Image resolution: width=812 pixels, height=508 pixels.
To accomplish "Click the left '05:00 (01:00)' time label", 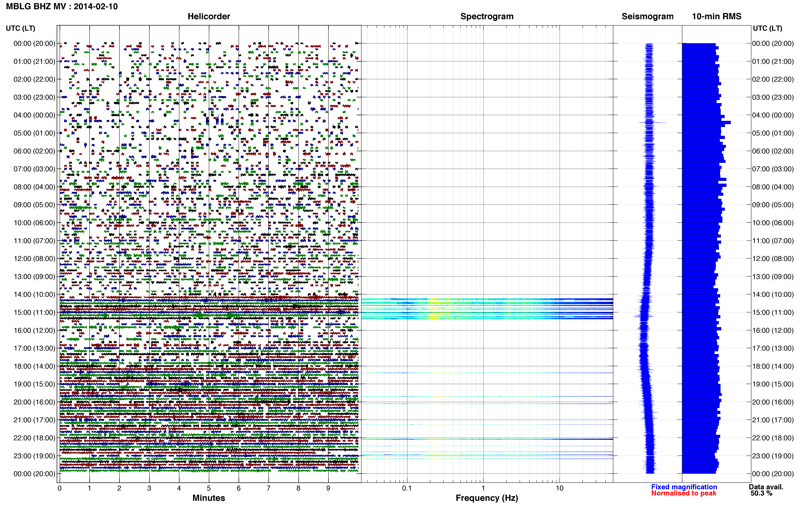I will (x=34, y=133).
